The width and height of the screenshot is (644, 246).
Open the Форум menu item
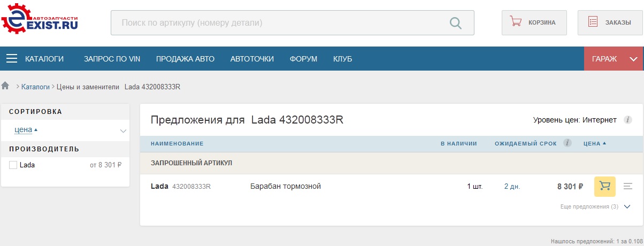[x=303, y=59]
